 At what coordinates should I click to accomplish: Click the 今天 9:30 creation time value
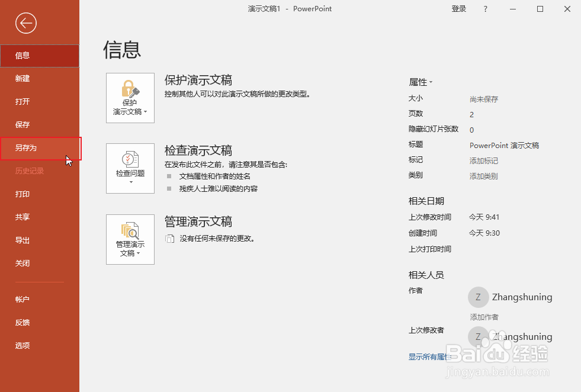484,233
